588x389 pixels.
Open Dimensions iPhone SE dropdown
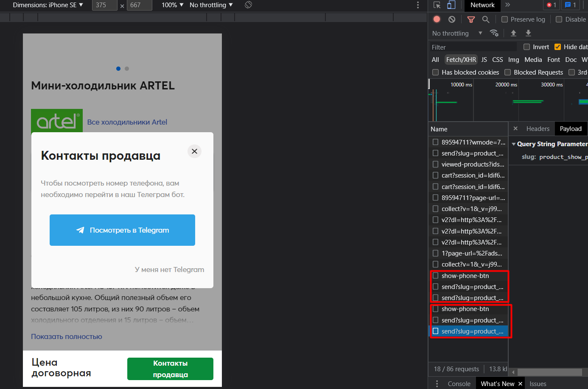click(x=48, y=5)
